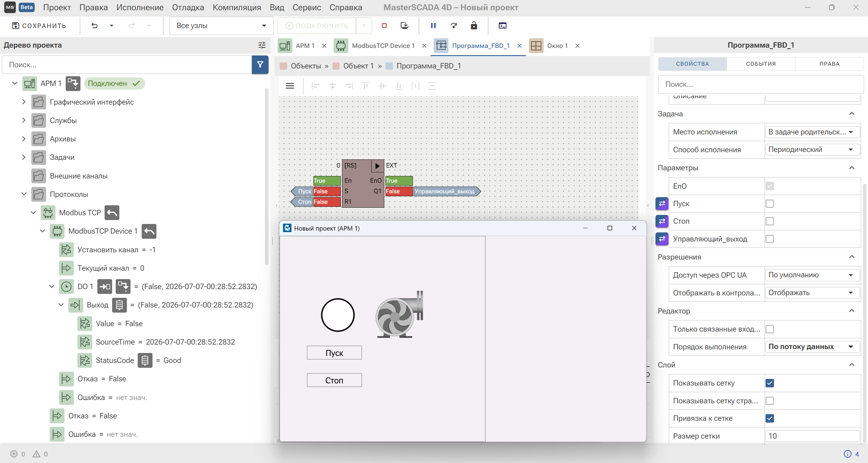Click the align bottom edges icon
This screenshot has height=463, width=868.
pos(399,86)
